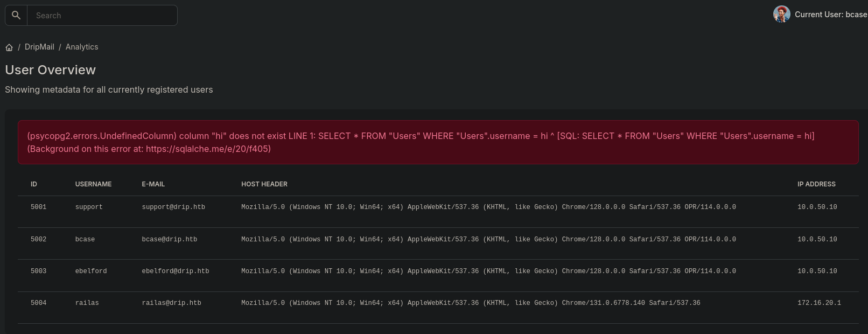Click the USERNAME column header
Screen dimensions: 868x334
[x=93, y=184]
